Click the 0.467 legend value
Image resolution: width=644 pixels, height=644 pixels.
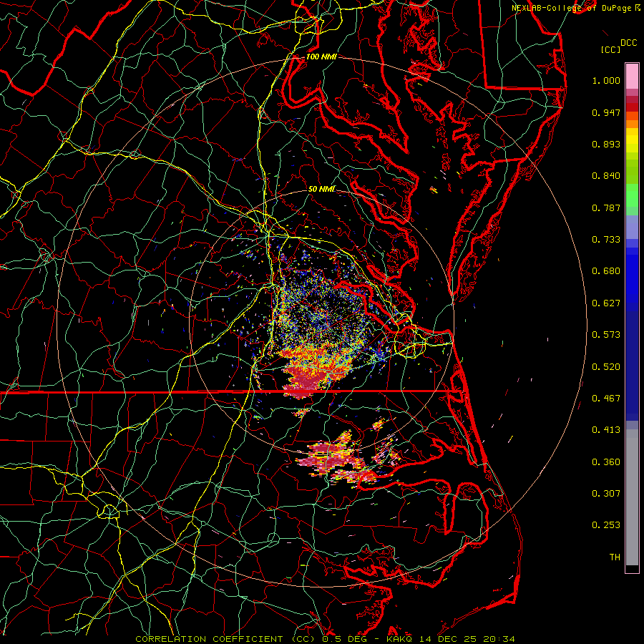(x=606, y=399)
